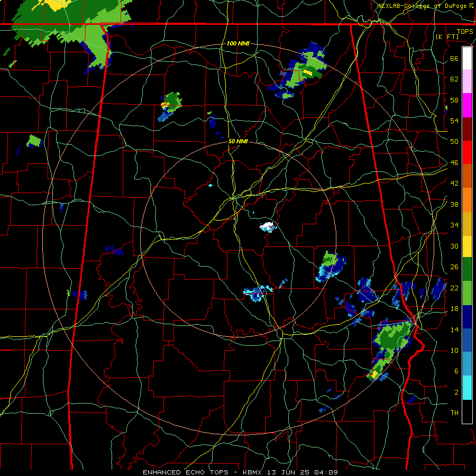Click the black TH swatch at the legend bottom
Screen dimensions: 476x476
(467, 411)
